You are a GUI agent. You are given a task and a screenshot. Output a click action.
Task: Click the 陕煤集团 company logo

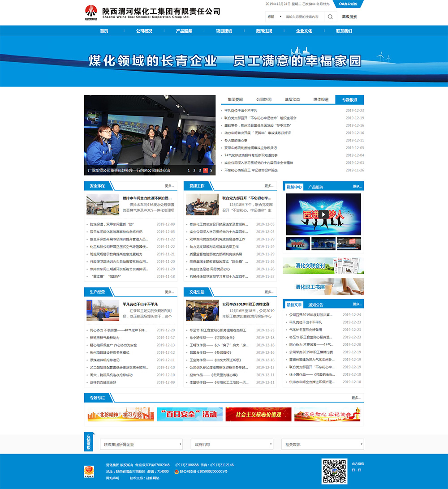(91, 13)
